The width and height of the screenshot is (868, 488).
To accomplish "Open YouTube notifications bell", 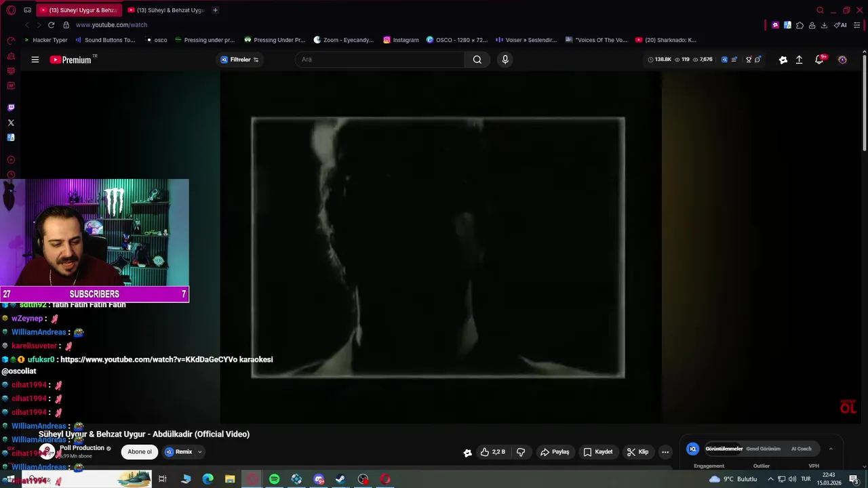I will pyautogui.click(x=820, y=60).
